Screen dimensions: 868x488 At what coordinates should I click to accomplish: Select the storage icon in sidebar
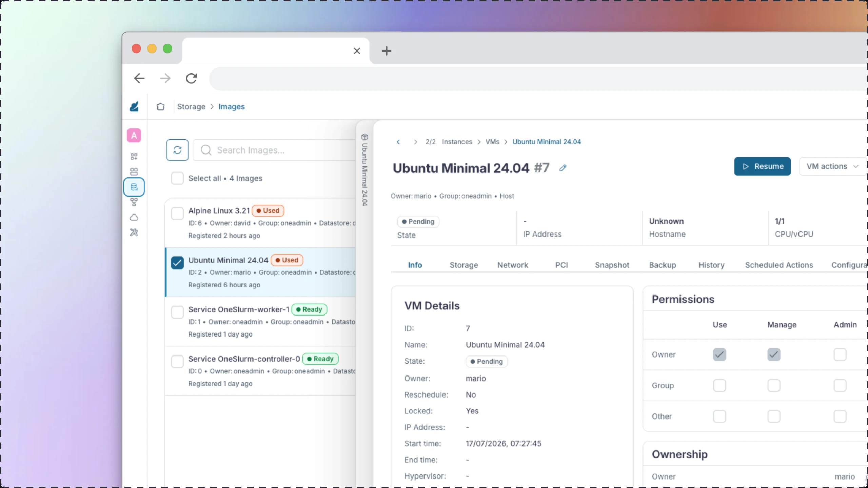[134, 187]
